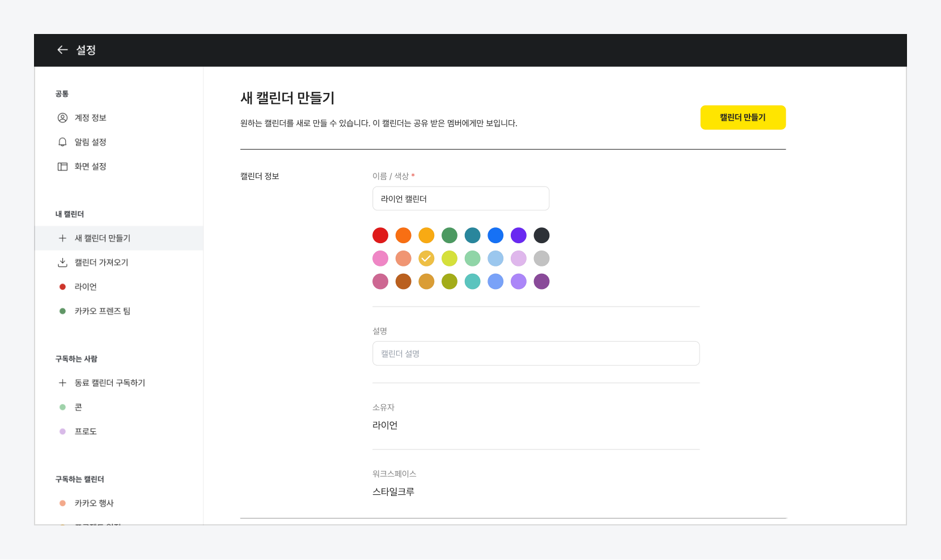The image size is (941, 560).
Task: Click the bell icon for 알림 설정
Action: tap(62, 142)
